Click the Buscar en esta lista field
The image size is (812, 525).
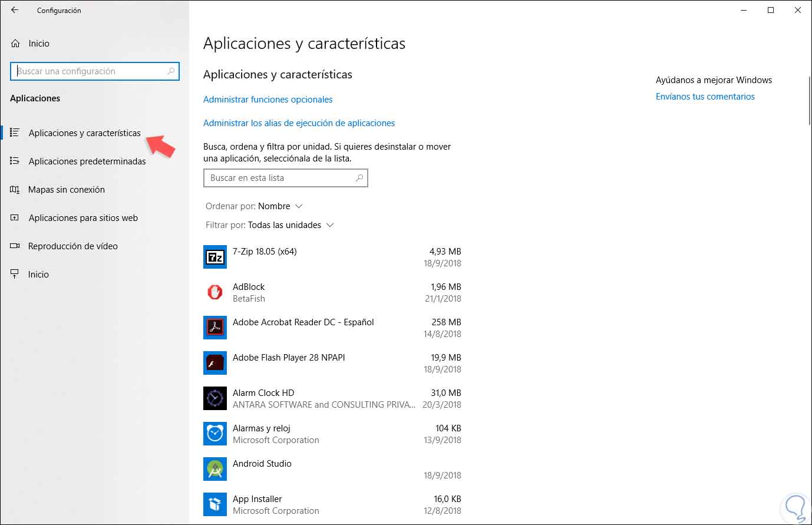coord(280,178)
